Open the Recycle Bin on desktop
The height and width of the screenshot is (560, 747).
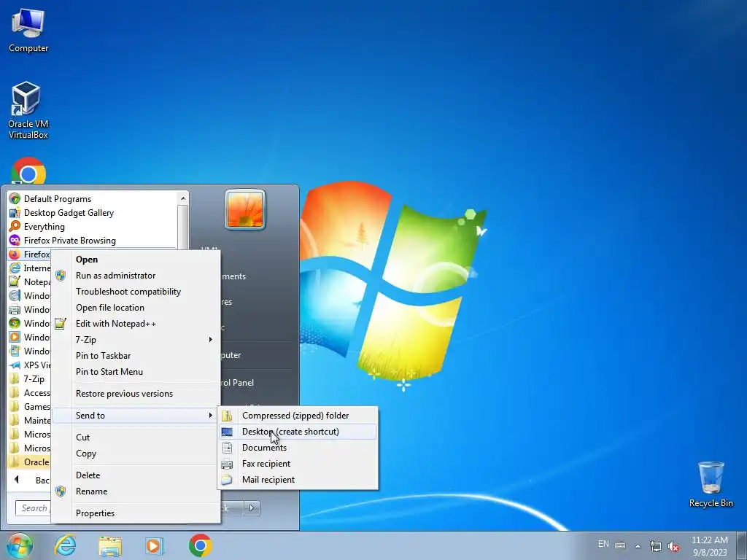[x=711, y=484]
